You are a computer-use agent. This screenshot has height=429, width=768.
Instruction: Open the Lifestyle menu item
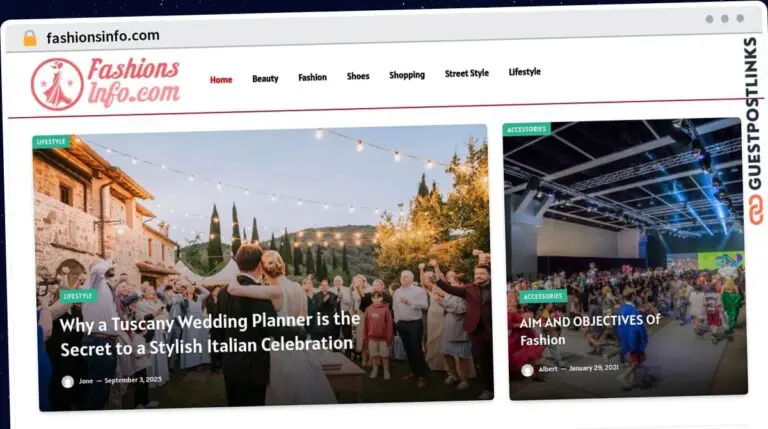pos(525,72)
